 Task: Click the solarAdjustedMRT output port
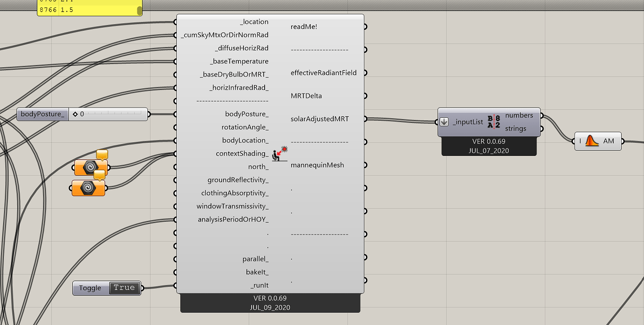tap(366, 119)
